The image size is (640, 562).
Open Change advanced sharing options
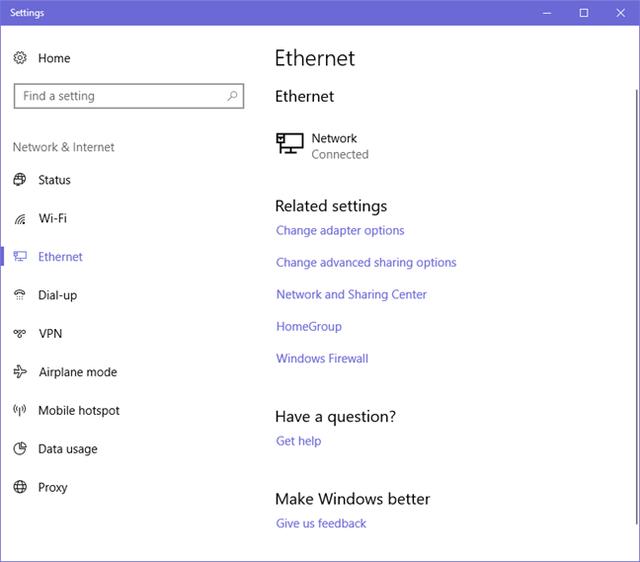366,262
